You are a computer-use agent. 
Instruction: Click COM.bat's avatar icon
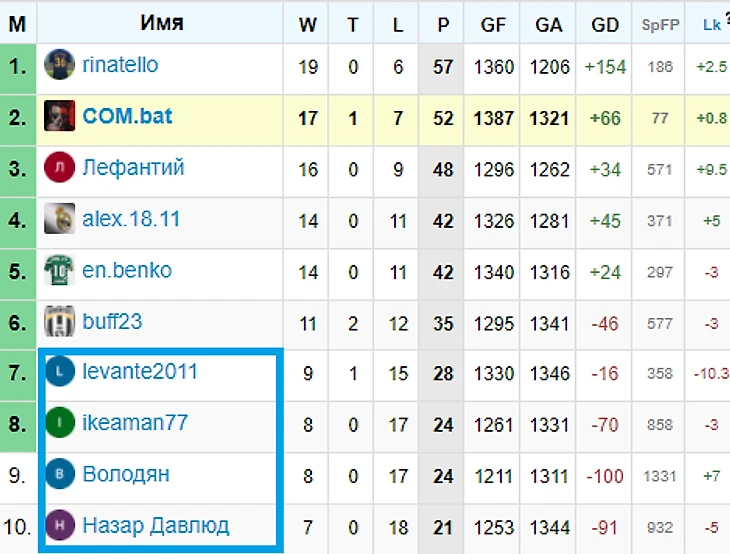pos(60,117)
